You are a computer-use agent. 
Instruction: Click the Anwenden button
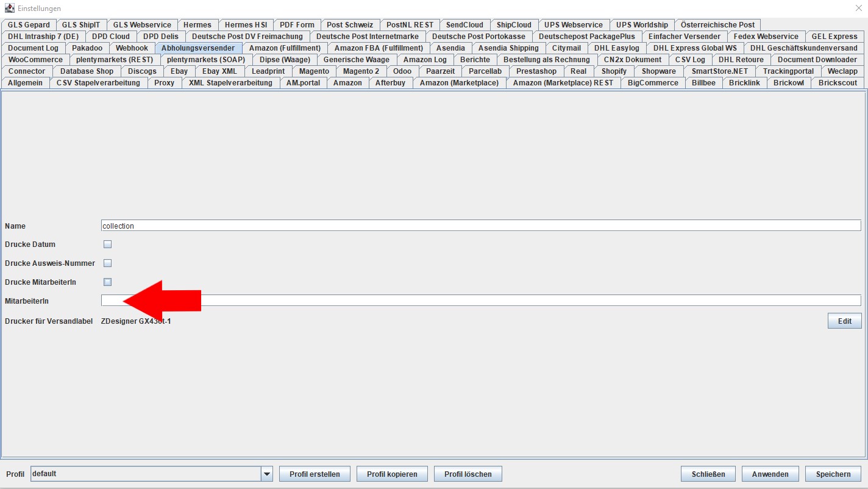pos(770,474)
